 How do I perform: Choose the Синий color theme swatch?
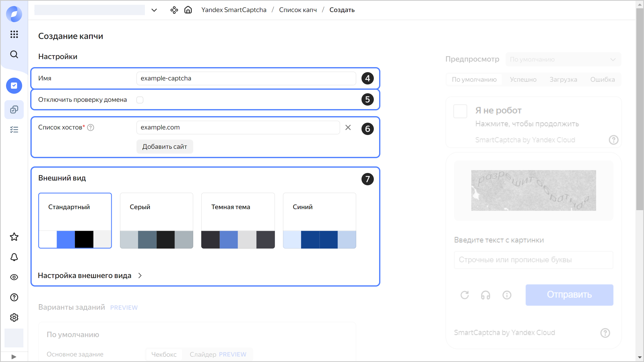pyautogui.click(x=319, y=220)
